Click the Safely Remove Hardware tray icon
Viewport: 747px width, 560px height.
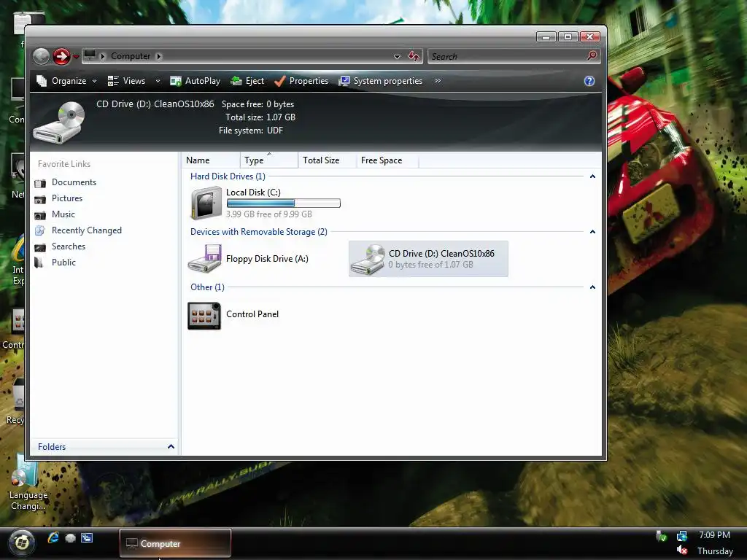(661, 536)
